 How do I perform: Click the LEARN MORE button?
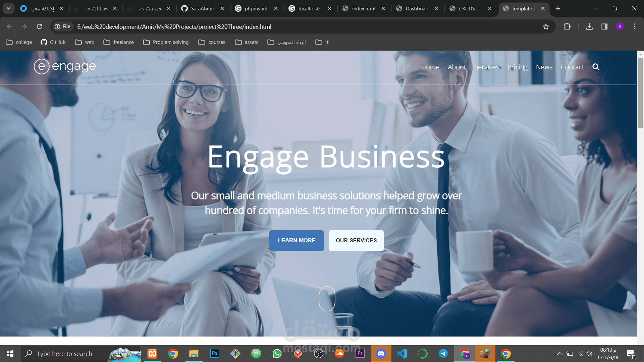point(296,240)
